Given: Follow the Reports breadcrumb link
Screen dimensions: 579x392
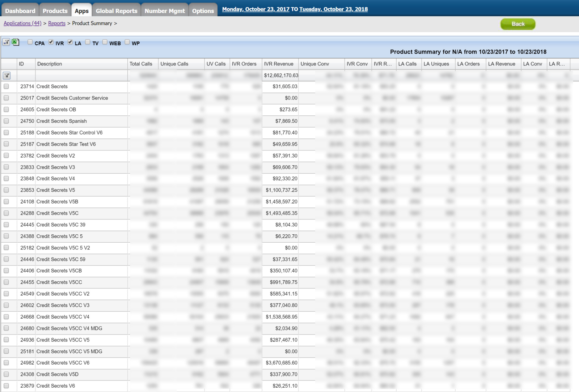Looking at the screenshot, I should (x=57, y=23).
